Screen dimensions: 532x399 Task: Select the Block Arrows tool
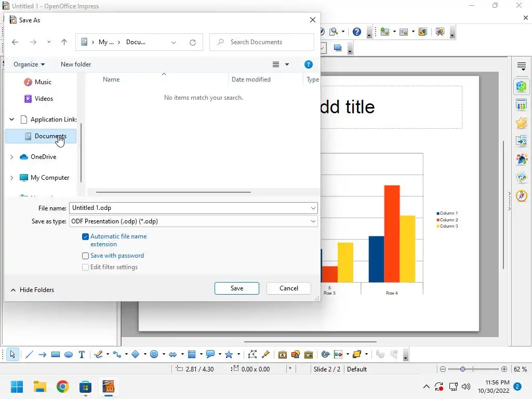tap(172, 354)
